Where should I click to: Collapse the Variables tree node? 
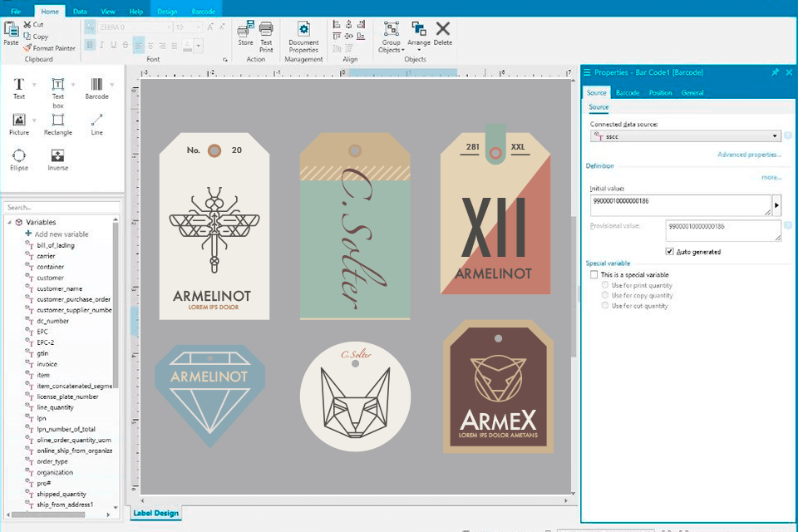(9, 222)
